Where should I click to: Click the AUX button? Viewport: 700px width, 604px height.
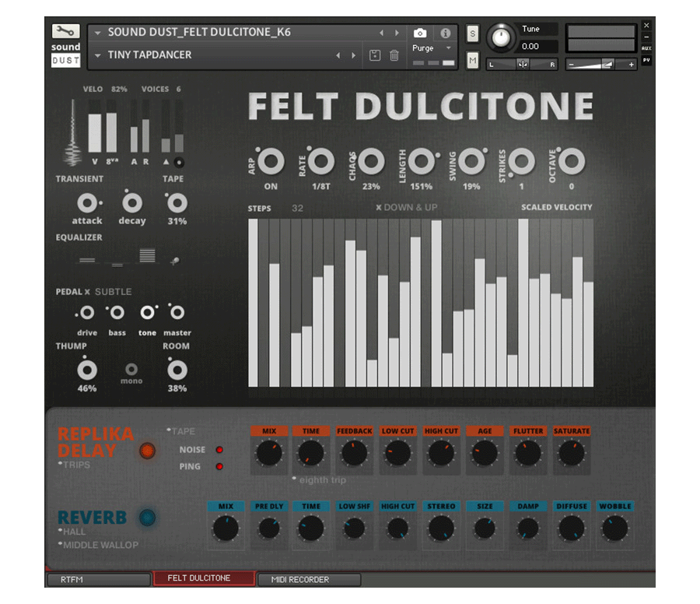(x=646, y=48)
